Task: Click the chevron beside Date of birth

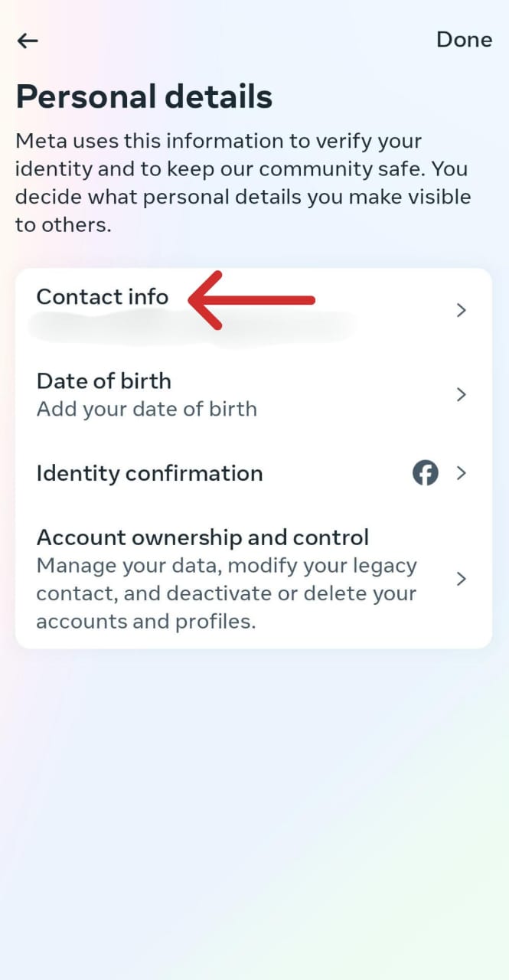Action: [x=462, y=394]
